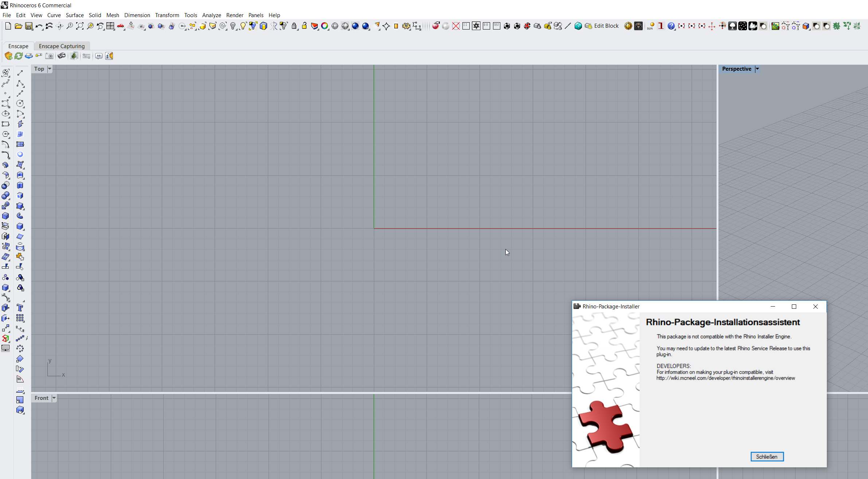Click the Lock objects padlock icon
The height and width of the screenshot is (479, 868).
click(x=294, y=26)
